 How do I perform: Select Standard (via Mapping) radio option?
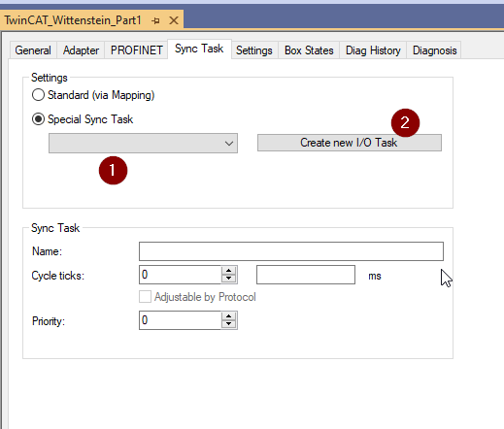tap(38, 95)
